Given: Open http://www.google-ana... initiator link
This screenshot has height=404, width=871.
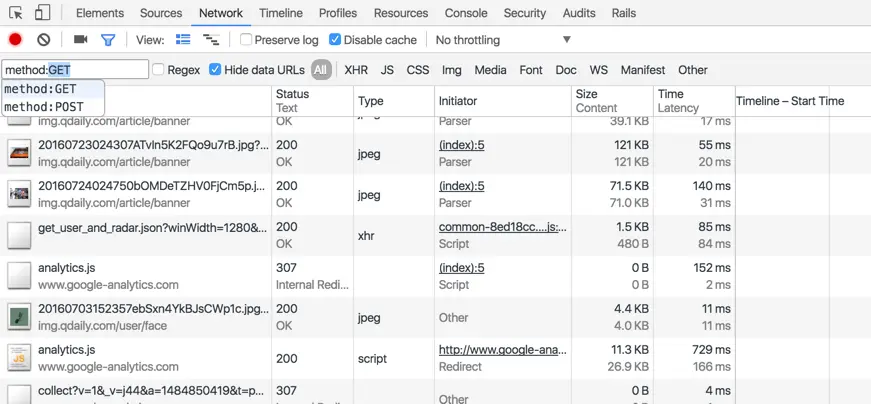Looking at the screenshot, I should click(503, 350).
